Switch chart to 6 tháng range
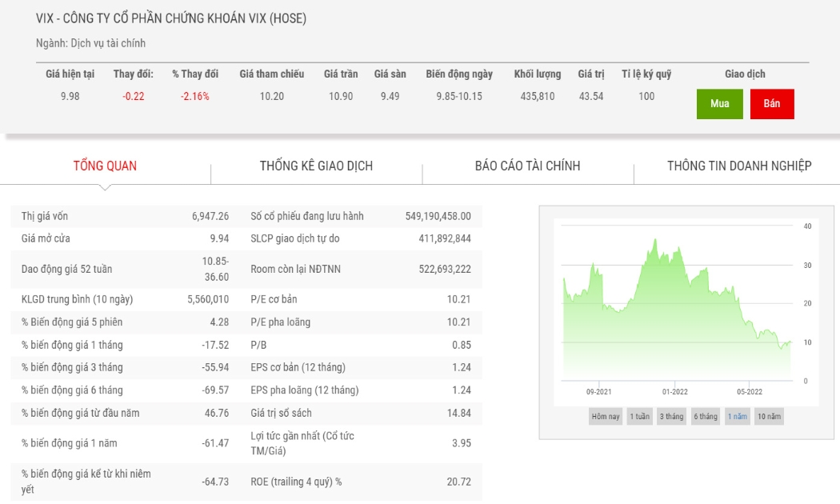This screenshot has height=504, width=840. click(x=706, y=416)
